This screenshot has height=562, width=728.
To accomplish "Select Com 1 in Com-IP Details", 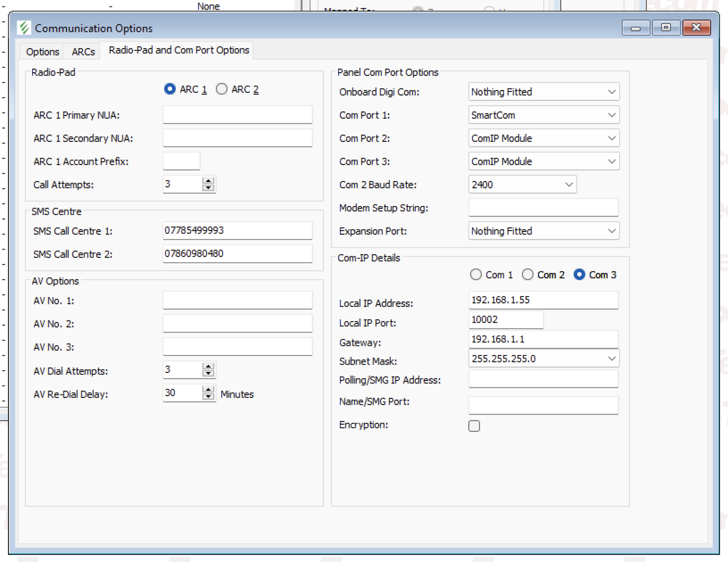I will click(x=476, y=275).
